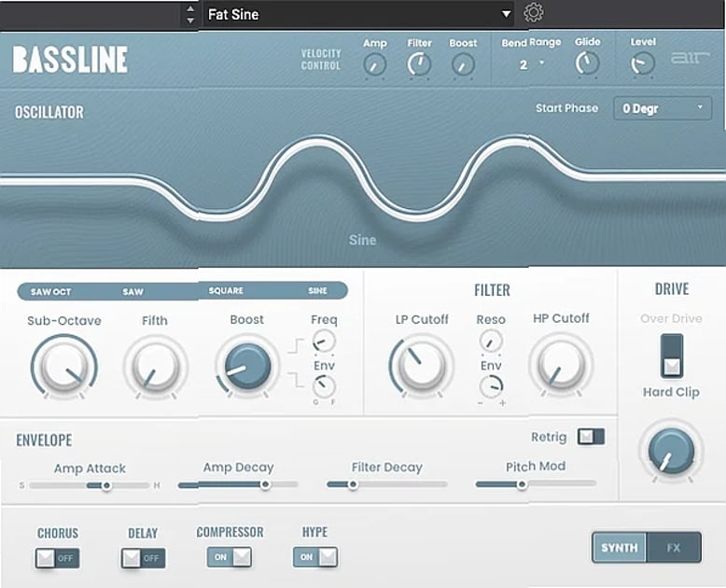Image resolution: width=726 pixels, height=588 pixels.
Task: Click the Amp Decay slider
Action: tap(238, 484)
